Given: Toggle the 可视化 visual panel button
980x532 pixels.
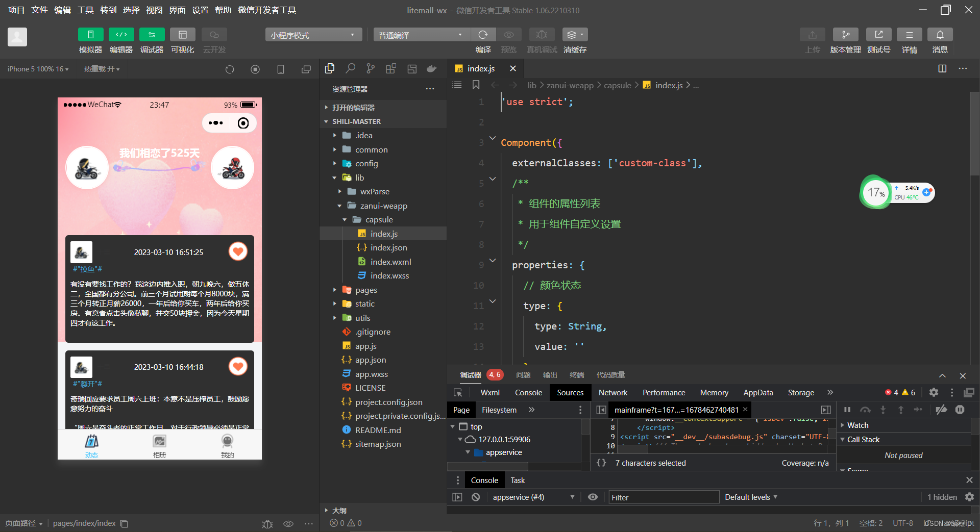Looking at the screenshot, I should (x=182, y=35).
